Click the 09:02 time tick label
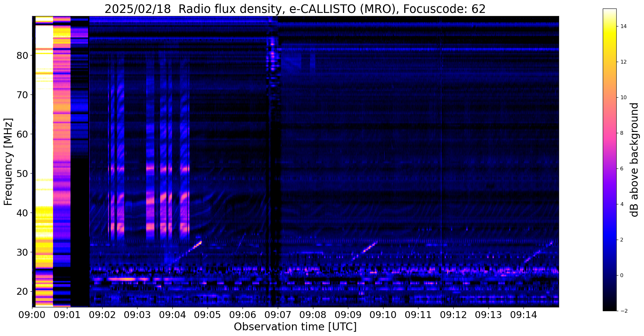The width and height of the screenshot is (644, 336). point(102,315)
